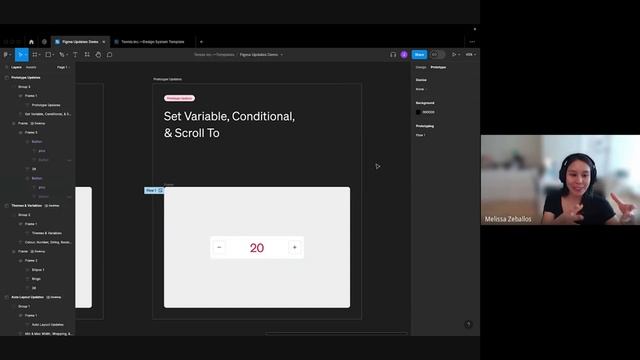Screen dimensions: 640x360
Task: Open the file name dropdown arrow
Action: tap(282, 55)
